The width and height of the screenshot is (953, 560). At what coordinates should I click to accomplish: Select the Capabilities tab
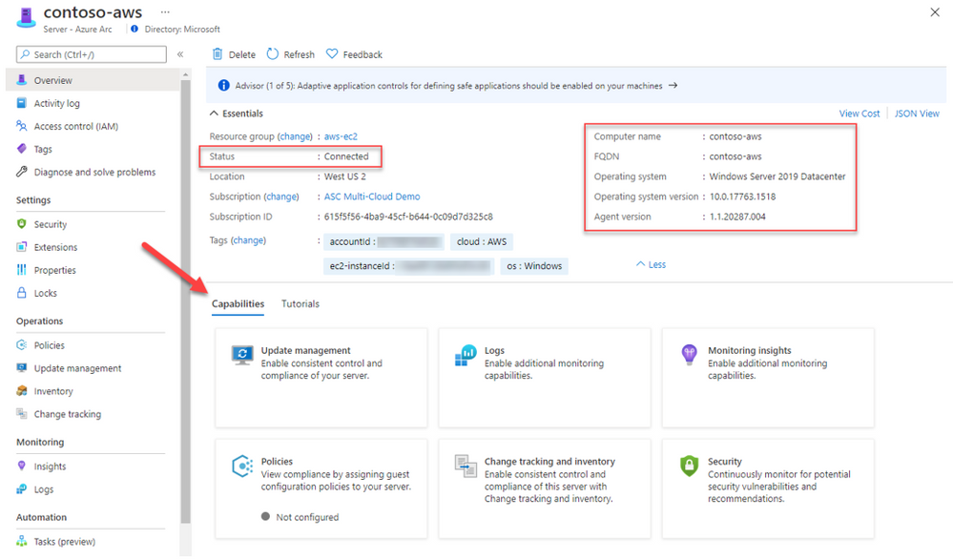tap(238, 303)
